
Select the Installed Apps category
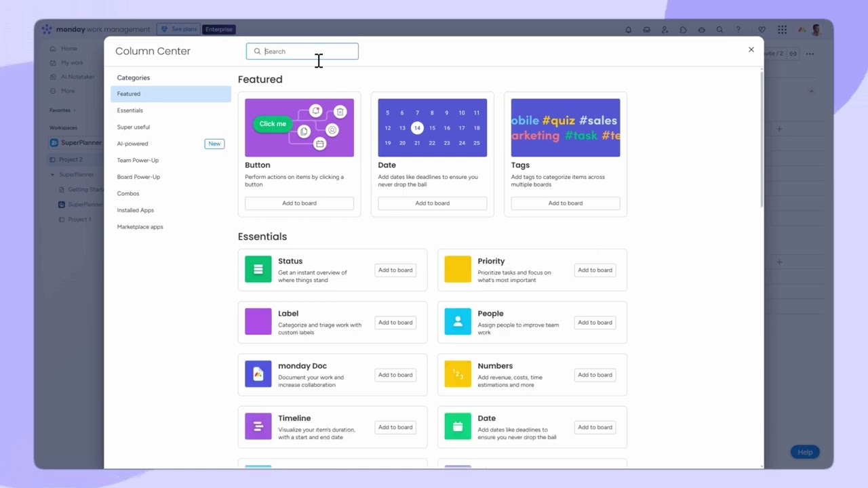171,210
